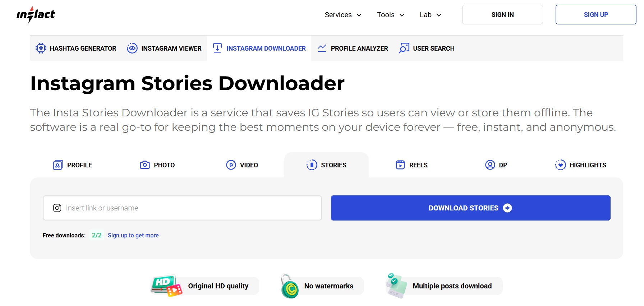Click the No watermarks label
The width and height of the screenshot is (644, 306).
coord(329,286)
